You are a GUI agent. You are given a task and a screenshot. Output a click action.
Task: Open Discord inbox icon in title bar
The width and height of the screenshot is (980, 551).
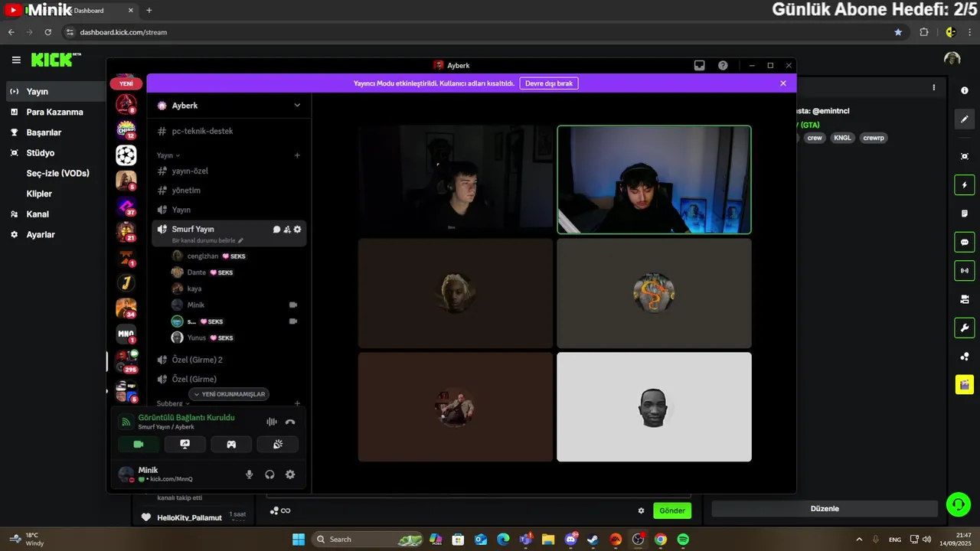(699, 65)
